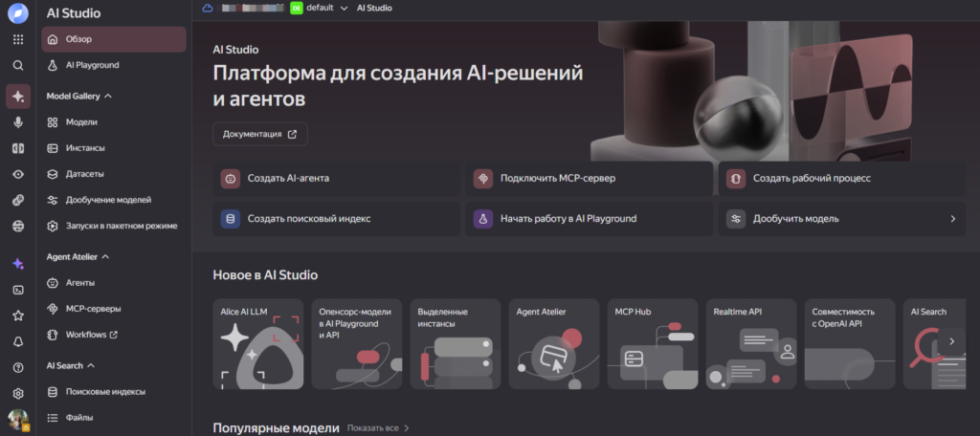
Task: Open Агенты in sidebar
Action: pyautogui.click(x=114, y=283)
